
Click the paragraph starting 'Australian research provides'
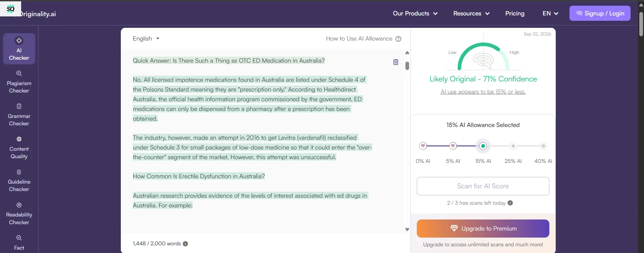(250, 200)
